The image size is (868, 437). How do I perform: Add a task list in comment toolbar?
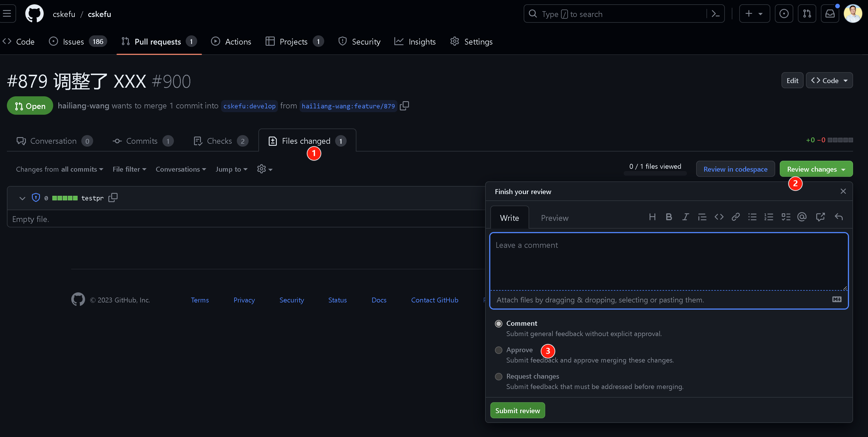786,217
